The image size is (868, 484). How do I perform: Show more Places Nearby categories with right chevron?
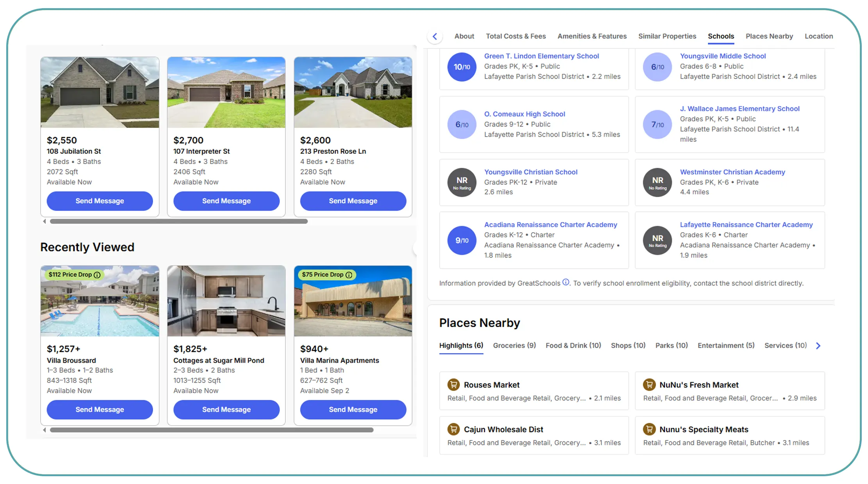point(818,345)
